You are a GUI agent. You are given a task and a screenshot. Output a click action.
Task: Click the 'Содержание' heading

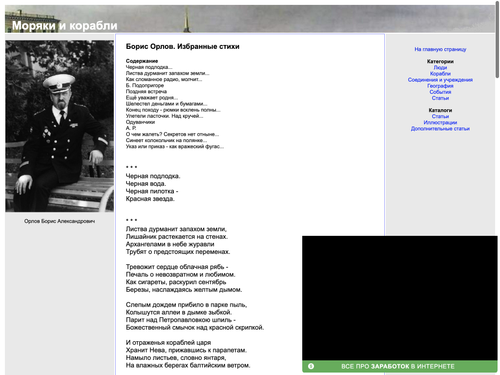coord(142,61)
